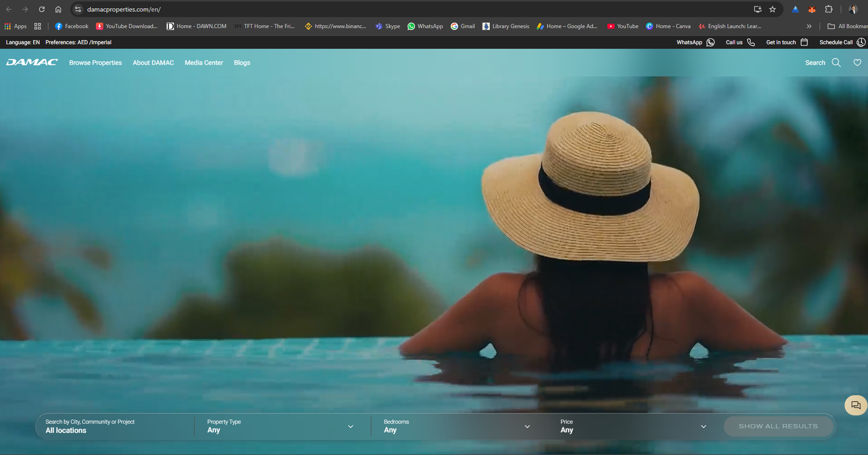Expand the Bedrooms dropdown

point(457,426)
